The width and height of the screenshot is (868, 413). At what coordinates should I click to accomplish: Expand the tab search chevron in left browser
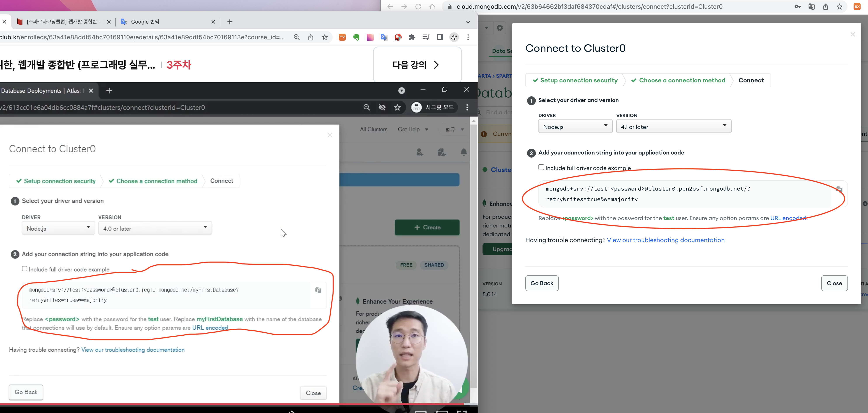point(468,22)
